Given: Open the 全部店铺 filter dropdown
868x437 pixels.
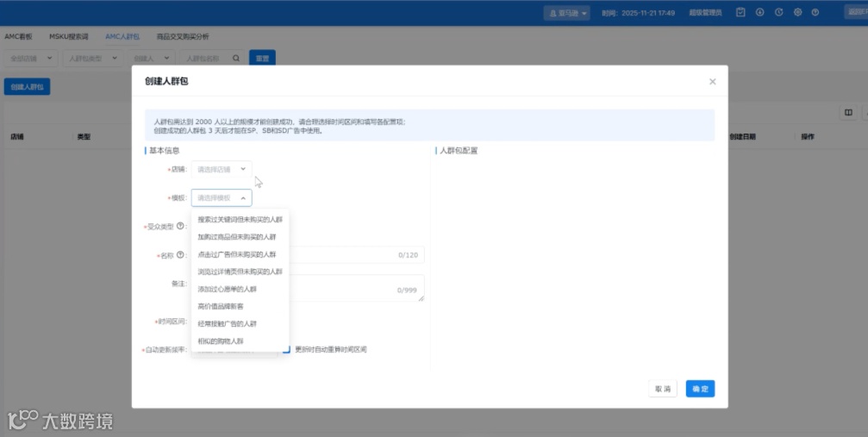Looking at the screenshot, I should [30, 58].
